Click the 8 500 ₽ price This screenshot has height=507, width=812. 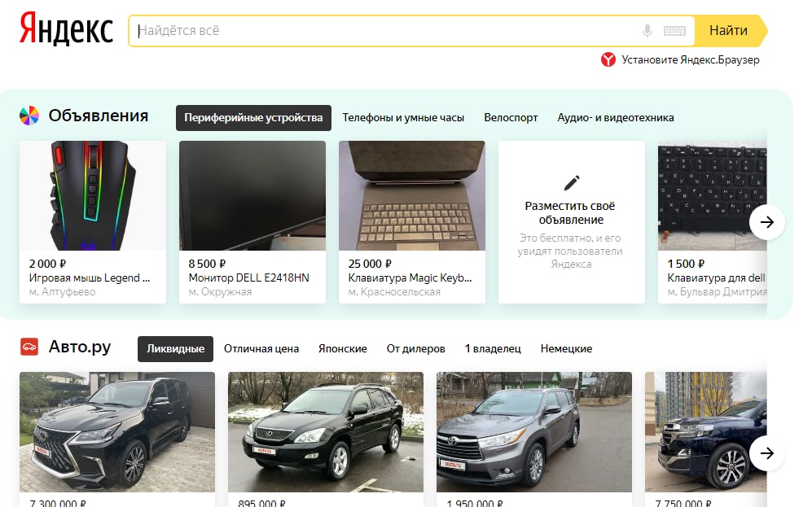207,264
